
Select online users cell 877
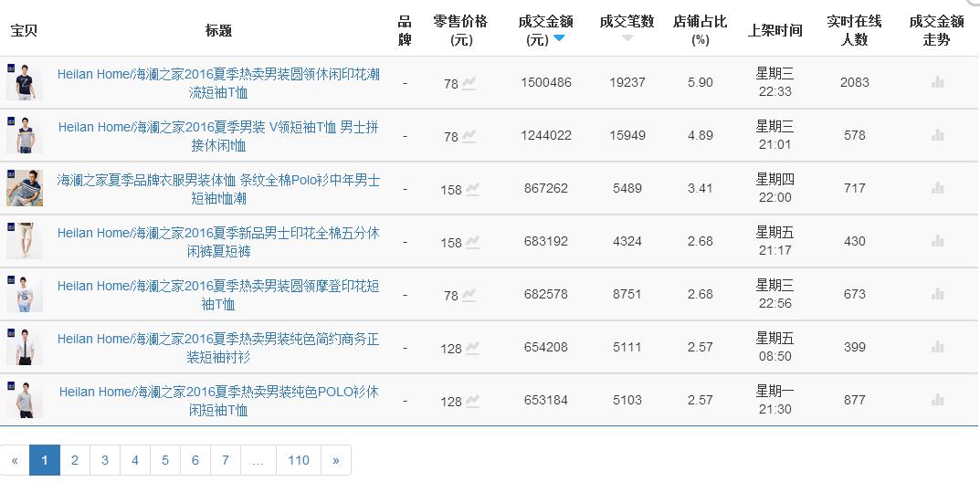click(854, 400)
